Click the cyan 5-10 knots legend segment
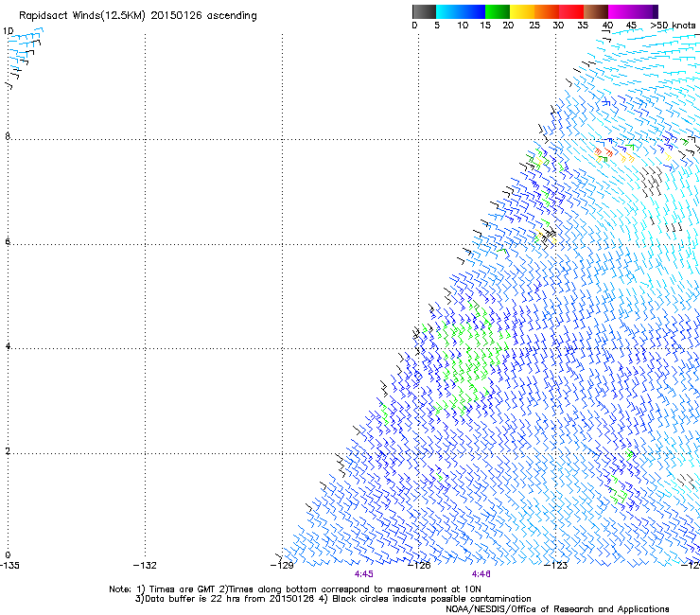 click(x=448, y=11)
